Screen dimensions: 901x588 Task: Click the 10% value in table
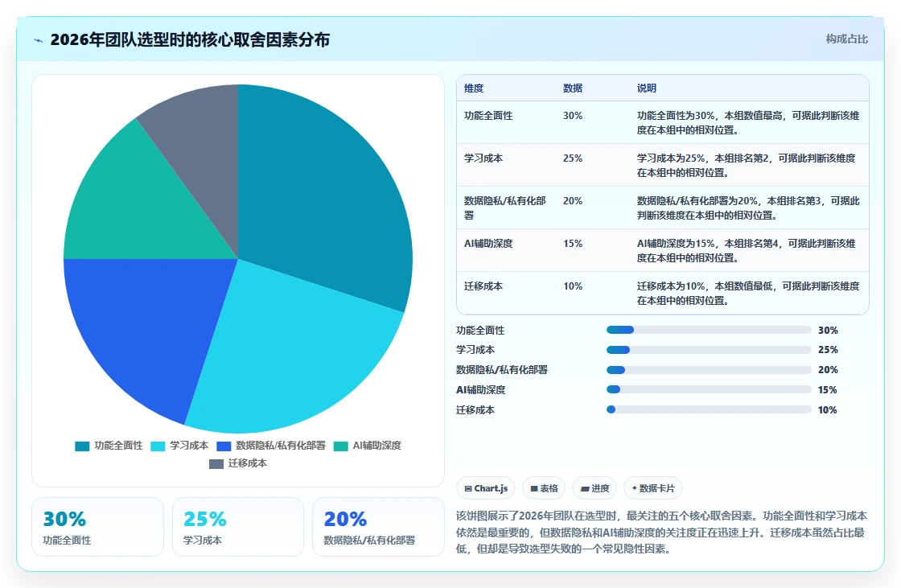[572, 286]
